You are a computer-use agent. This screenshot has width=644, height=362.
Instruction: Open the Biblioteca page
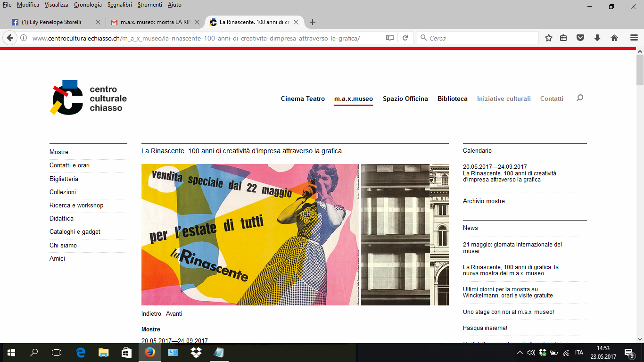453,99
